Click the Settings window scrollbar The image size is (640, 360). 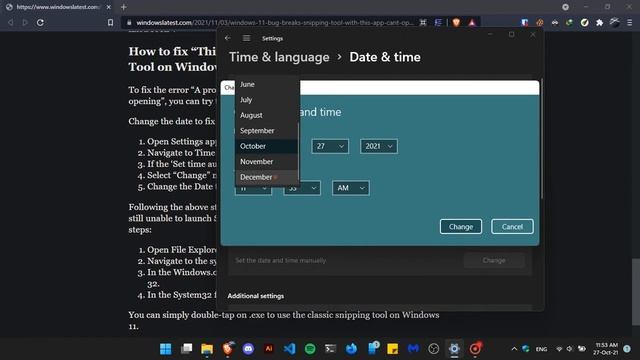click(x=542, y=139)
